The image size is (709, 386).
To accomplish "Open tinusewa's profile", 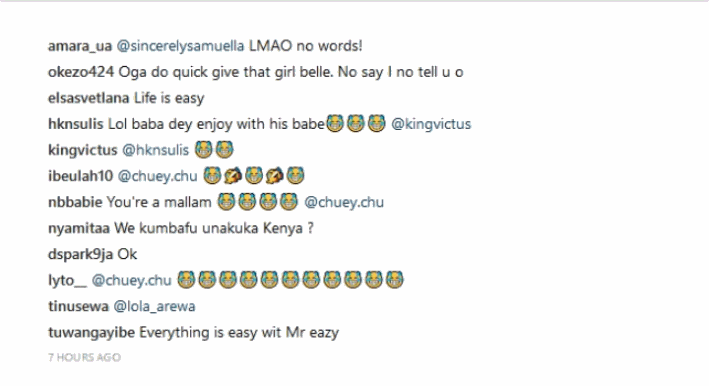I will point(78,306).
